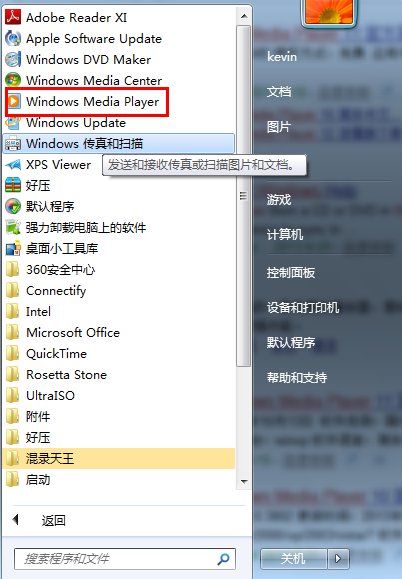Viewport: 402px width, 579px height.
Task: Open 文档 in right pane
Action: click(x=279, y=92)
